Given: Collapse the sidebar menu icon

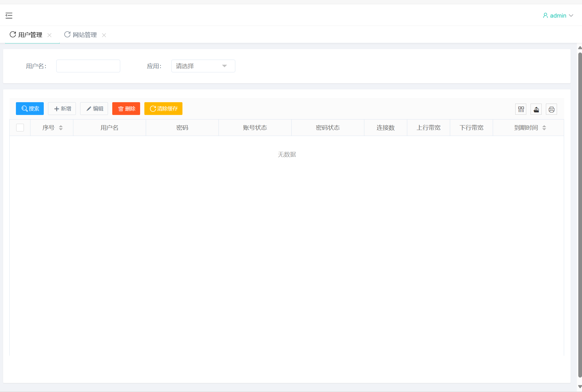Looking at the screenshot, I should pyautogui.click(x=9, y=16).
